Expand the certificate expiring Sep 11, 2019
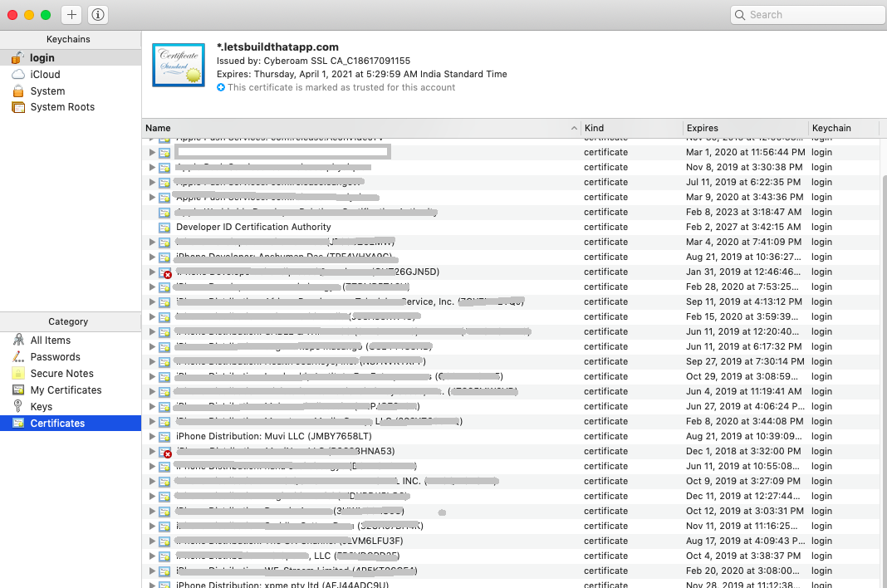 [x=152, y=301]
